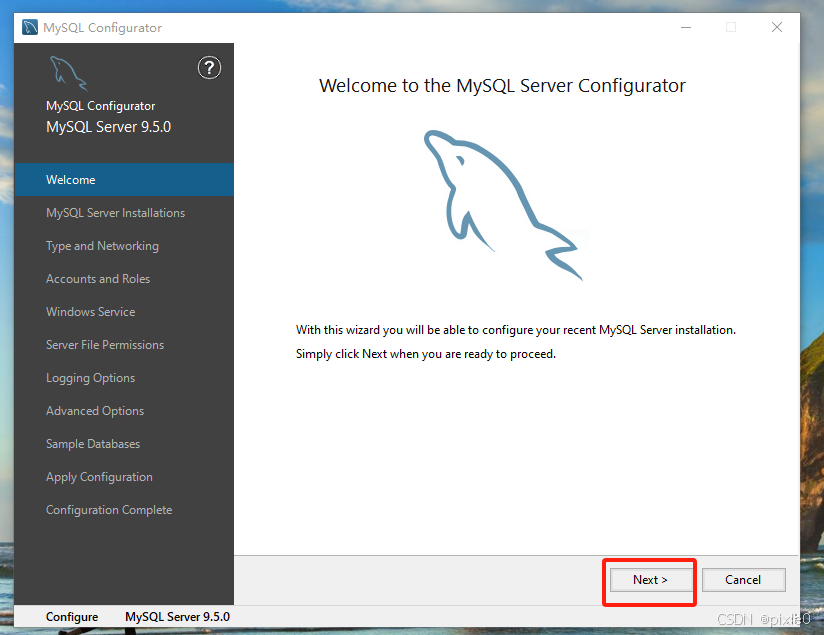This screenshot has width=824, height=635.
Task: Click 'Configure' in the status bar
Action: pos(72,617)
